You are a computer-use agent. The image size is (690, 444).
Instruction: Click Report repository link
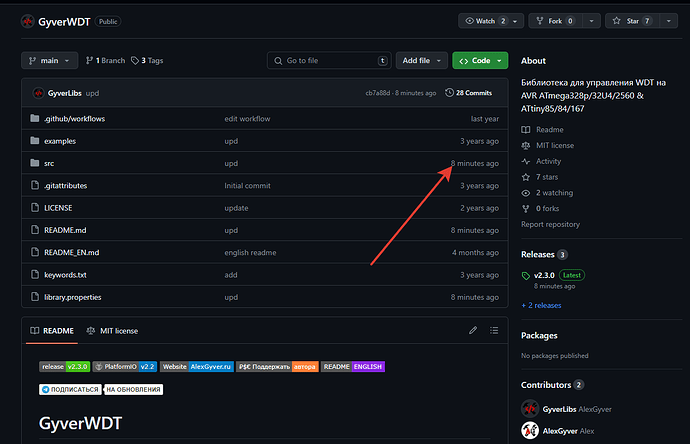click(550, 224)
